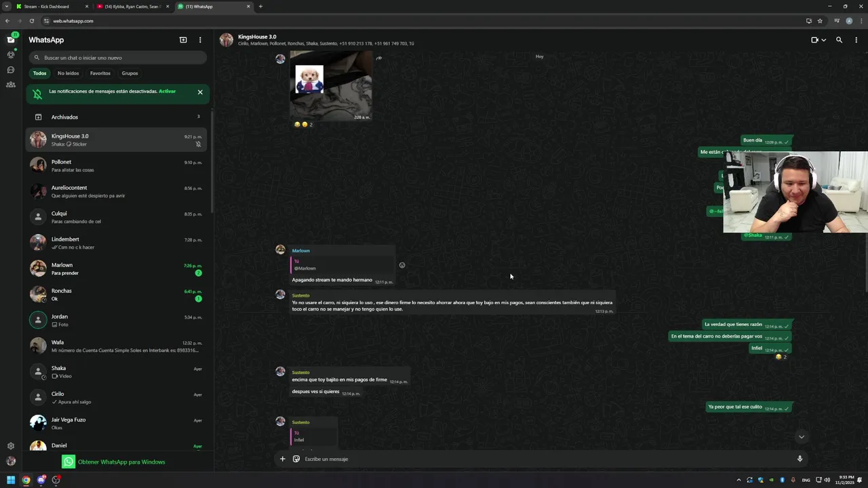Viewport: 868px width, 488px height.
Task: Start a video call with camera icon
Action: [815, 40]
